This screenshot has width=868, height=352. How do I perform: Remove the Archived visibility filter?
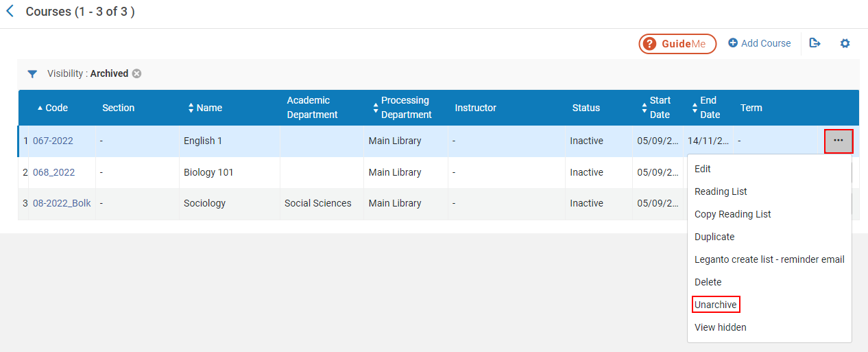click(x=137, y=73)
